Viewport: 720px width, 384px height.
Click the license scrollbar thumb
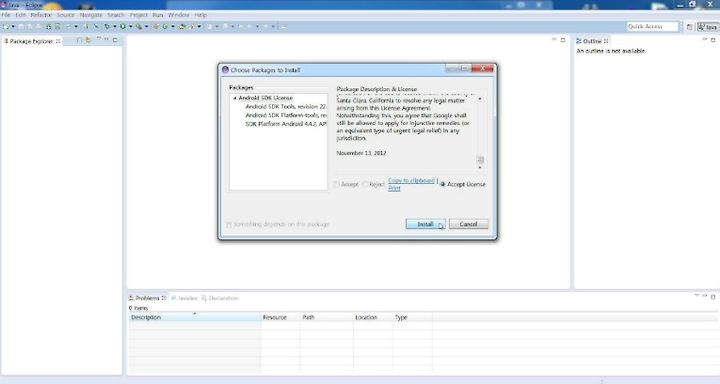(x=480, y=159)
